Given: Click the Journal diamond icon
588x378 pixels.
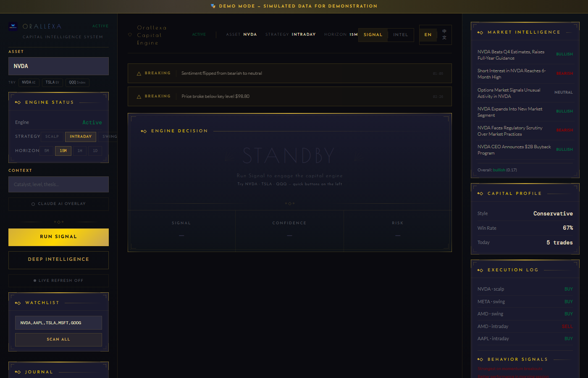Looking at the screenshot, I should tap(18, 372).
